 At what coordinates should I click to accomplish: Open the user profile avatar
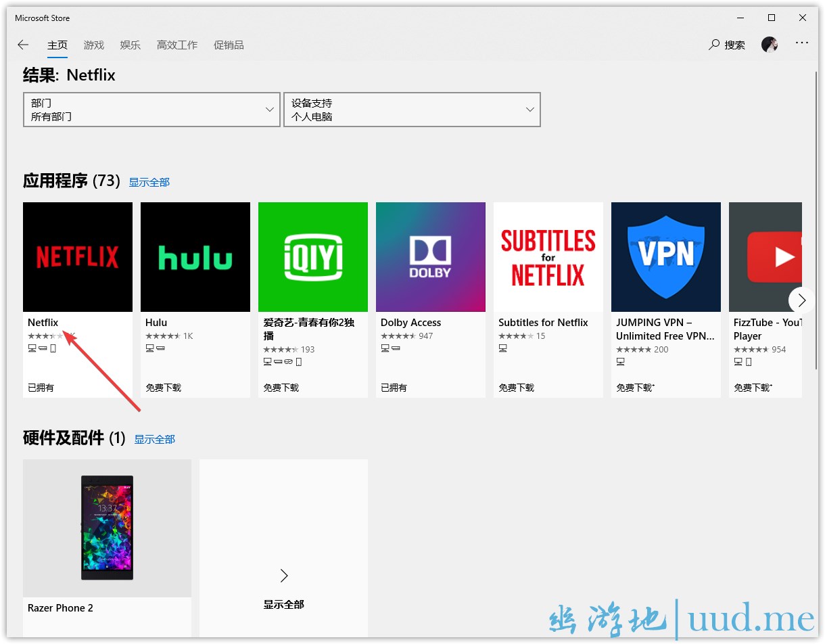click(769, 45)
